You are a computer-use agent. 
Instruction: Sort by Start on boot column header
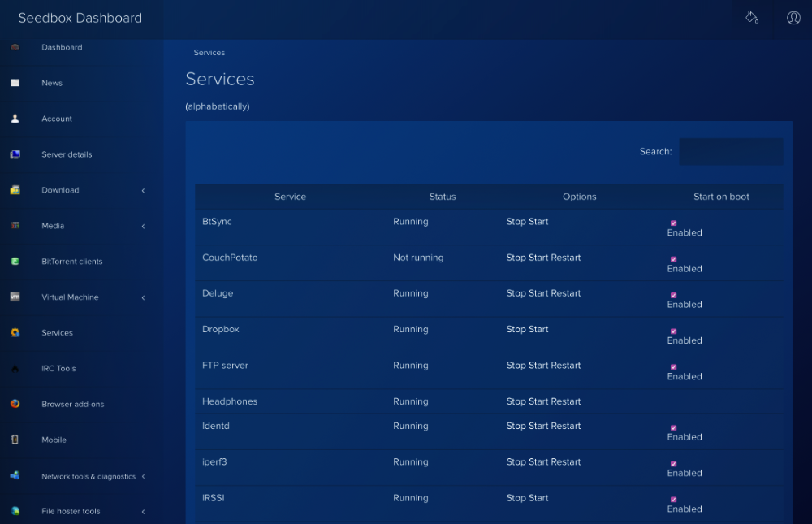[x=721, y=197]
